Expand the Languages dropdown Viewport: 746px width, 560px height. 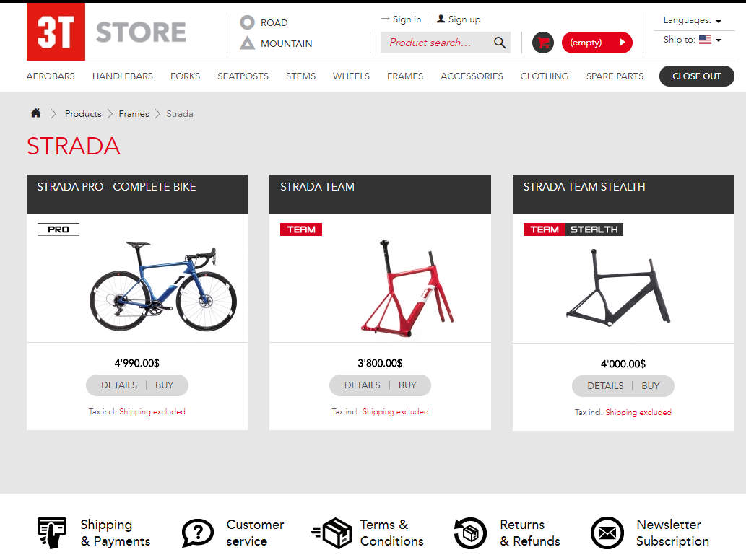click(x=692, y=20)
